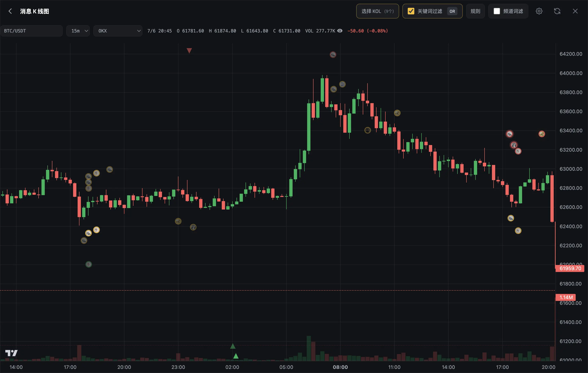
Task: Open the avatar marker near 62400 right of 23:00
Action: pos(193,227)
